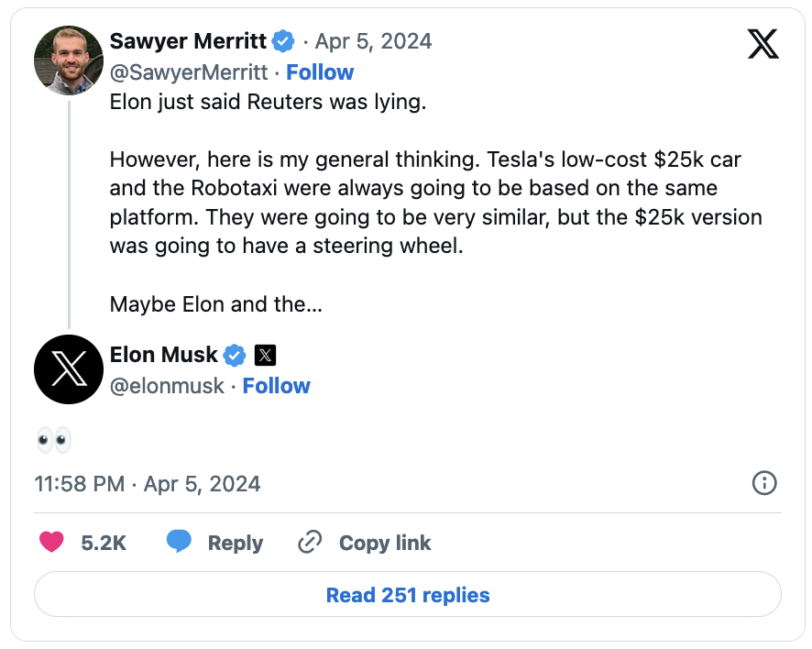The height and width of the screenshot is (649, 812).
Task: Follow @SawyerMerritt
Action: tap(320, 72)
